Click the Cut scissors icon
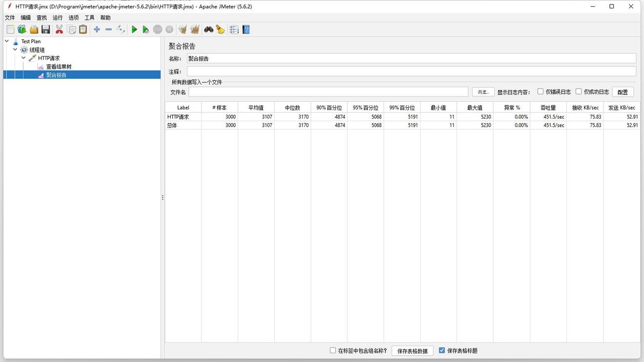This screenshot has width=644, height=362. pyautogui.click(x=59, y=30)
